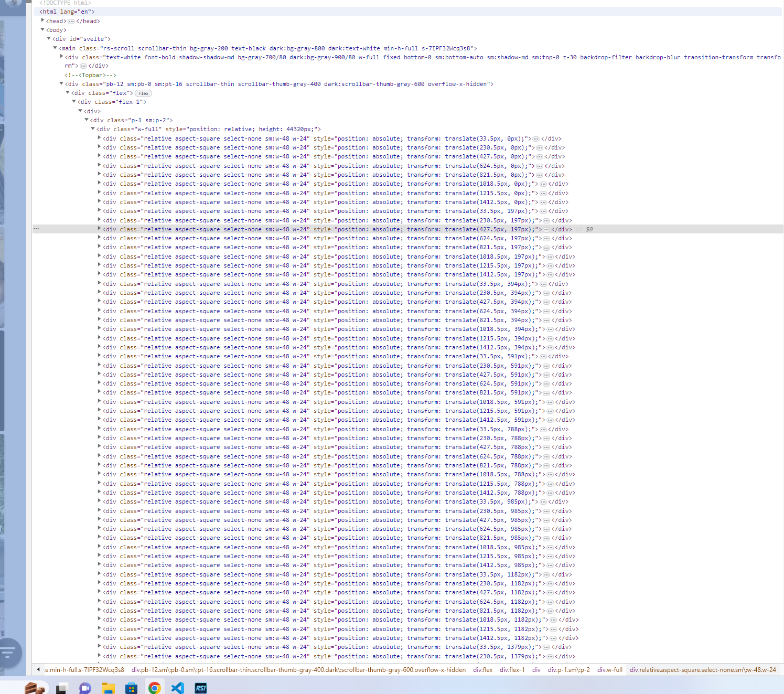
Task: Open Google Chrome from the taskbar
Action: pyautogui.click(x=155, y=687)
